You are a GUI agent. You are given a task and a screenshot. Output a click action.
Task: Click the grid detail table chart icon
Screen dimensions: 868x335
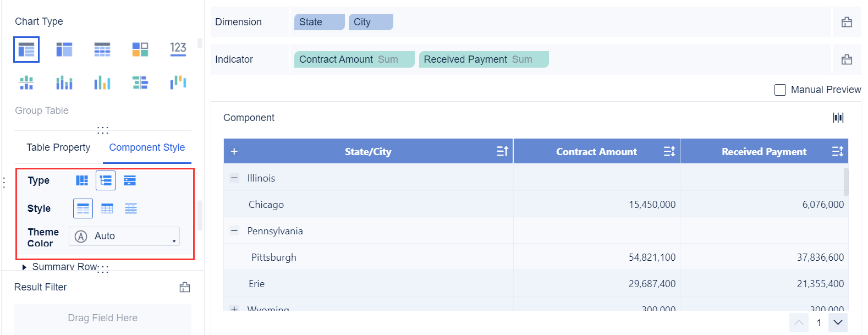[102, 50]
